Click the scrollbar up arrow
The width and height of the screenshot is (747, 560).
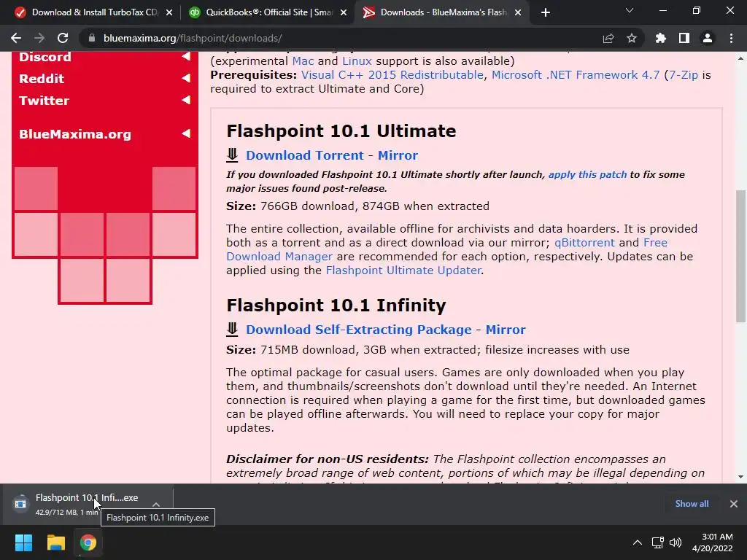740,58
